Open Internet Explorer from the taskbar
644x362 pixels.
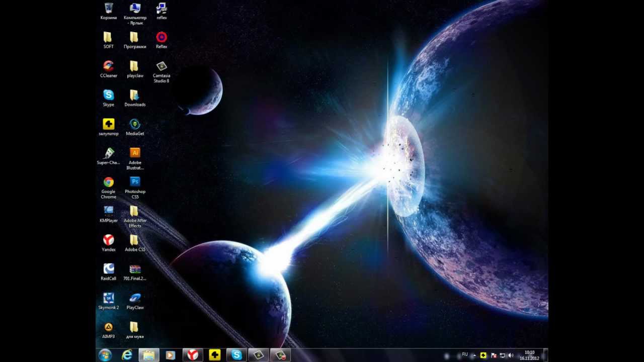[x=127, y=355]
